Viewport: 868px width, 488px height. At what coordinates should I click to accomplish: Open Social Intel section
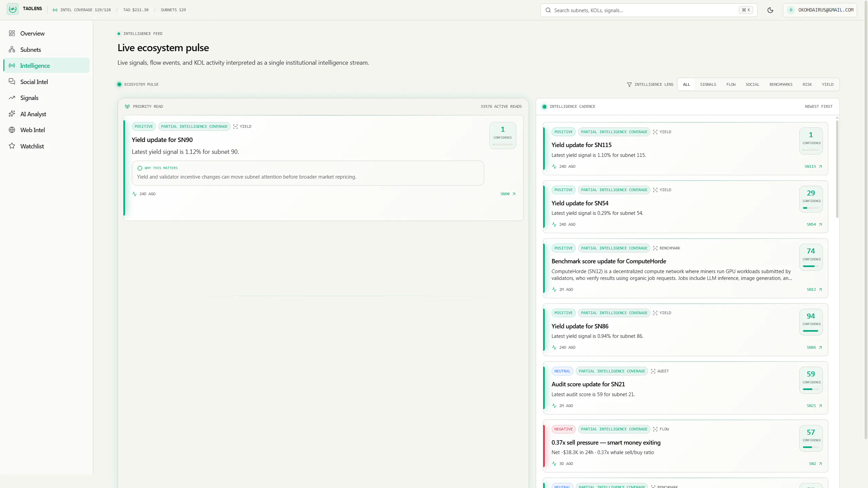[46, 82]
